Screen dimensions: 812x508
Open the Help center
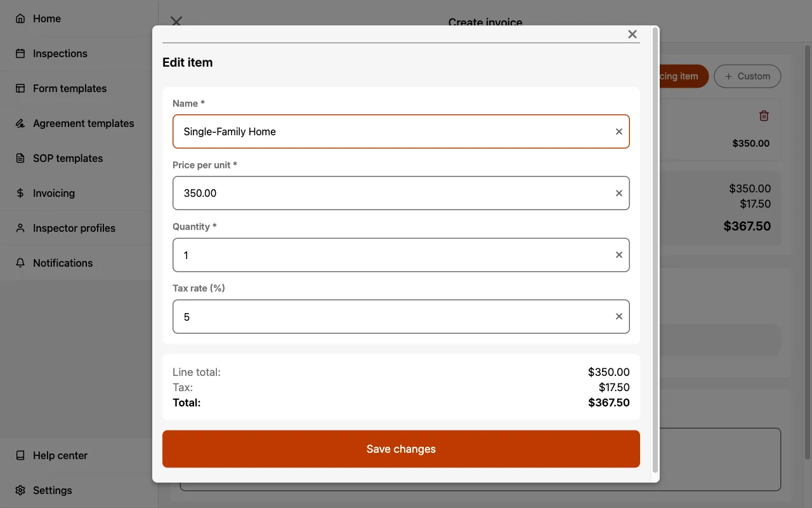click(60, 455)
